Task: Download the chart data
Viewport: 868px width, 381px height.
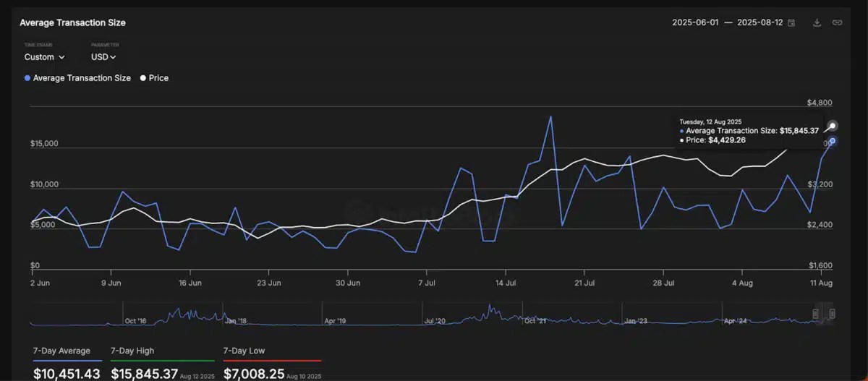Action: click(x=817, y=22)
